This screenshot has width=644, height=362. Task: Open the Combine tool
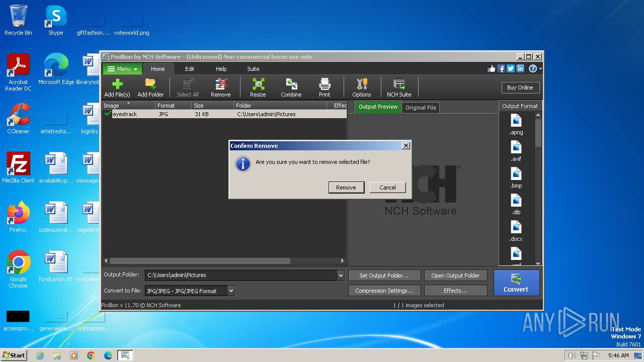pos(291,87)
